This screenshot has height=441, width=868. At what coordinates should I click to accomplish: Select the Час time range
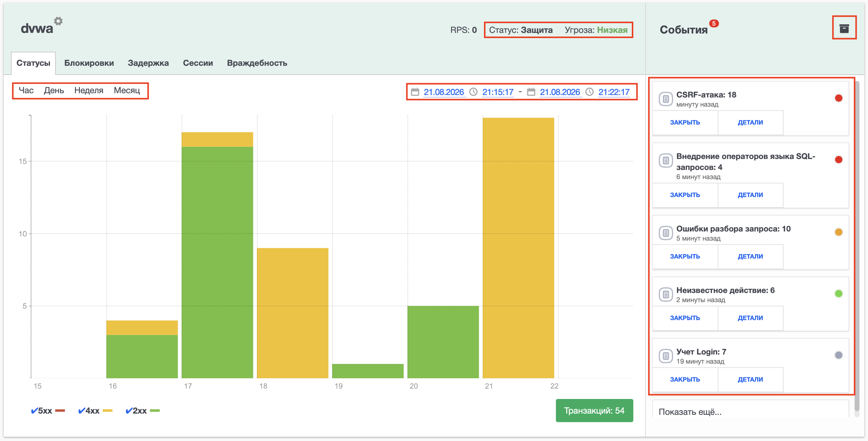[x=26, y=90]
